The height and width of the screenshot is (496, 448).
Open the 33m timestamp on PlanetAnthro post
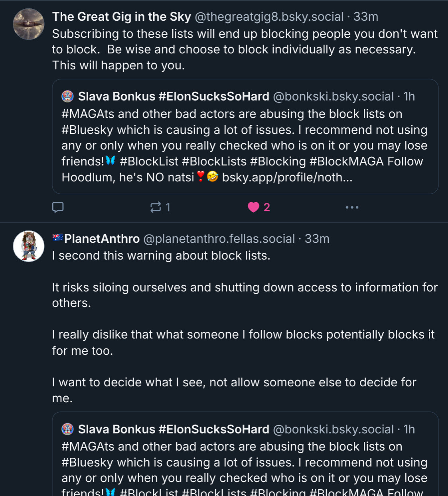pyautogui.click(x=317, y=239)
